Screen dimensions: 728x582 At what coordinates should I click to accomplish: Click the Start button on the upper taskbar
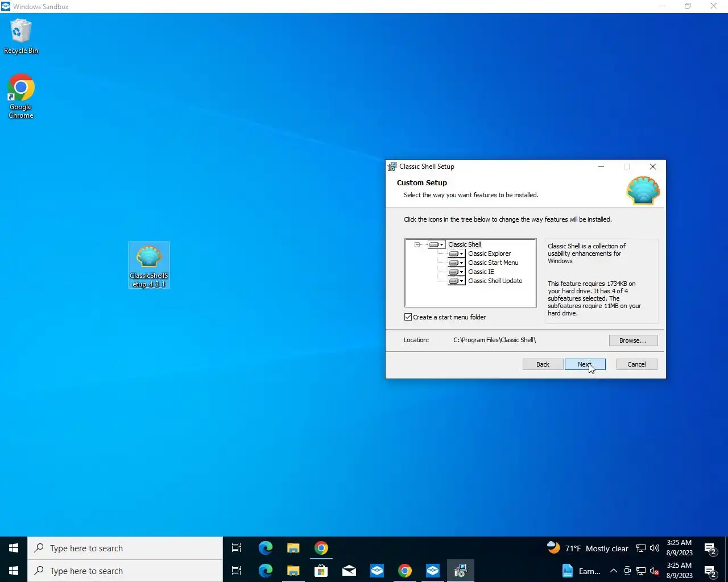tap(14, 548)
